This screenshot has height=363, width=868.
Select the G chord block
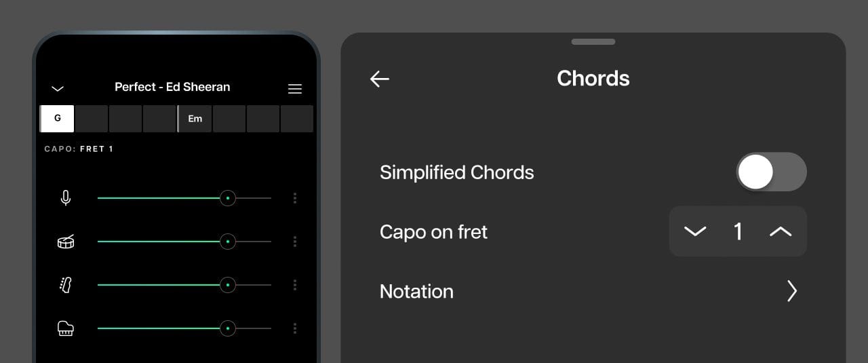pos(58,119)
